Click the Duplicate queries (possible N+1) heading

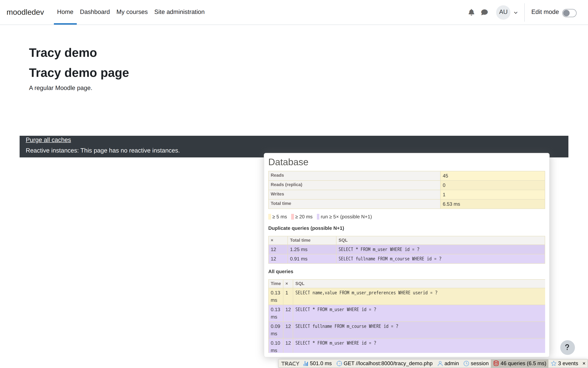tap(306, 228)
